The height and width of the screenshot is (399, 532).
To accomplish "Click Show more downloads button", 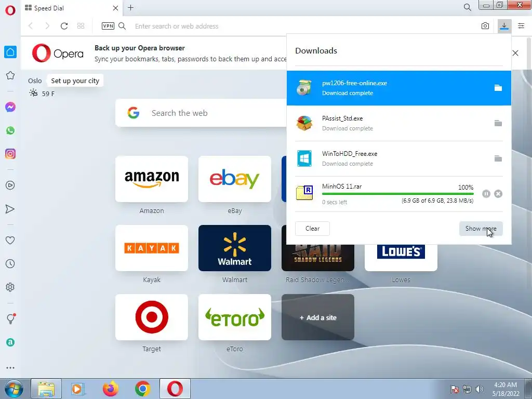I will tap(481, 229).
